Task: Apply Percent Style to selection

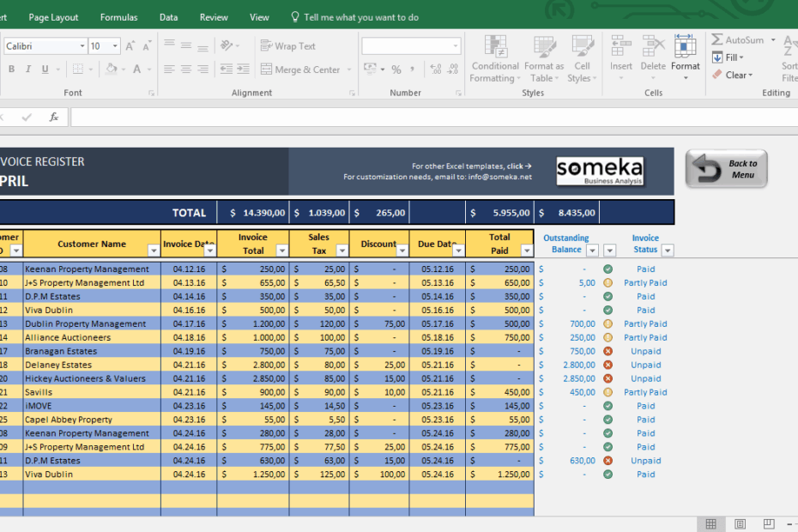Action: [x=396, y=69]
